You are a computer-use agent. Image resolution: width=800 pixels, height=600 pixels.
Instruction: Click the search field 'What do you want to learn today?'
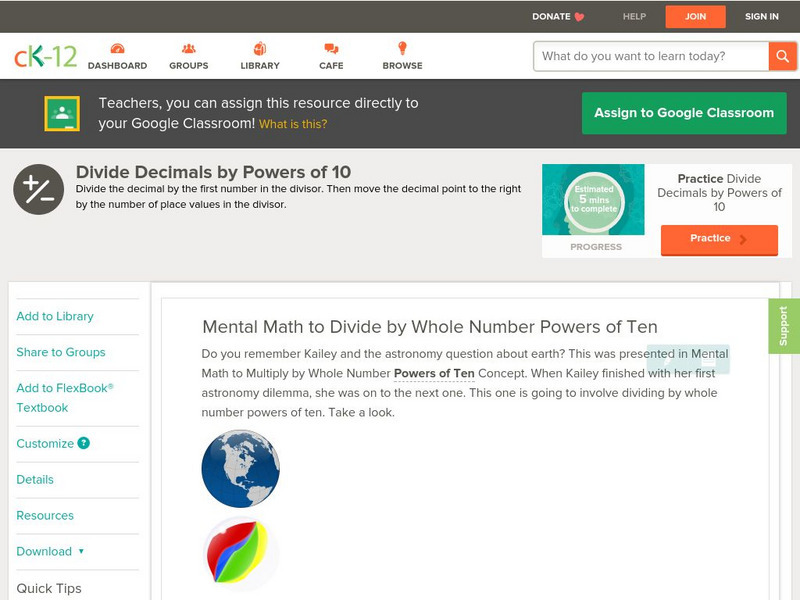click(x=652, y=56)
